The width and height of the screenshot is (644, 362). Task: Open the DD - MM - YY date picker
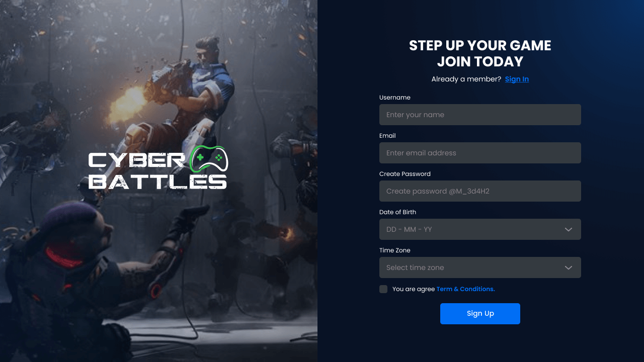[x=480, y=229]
